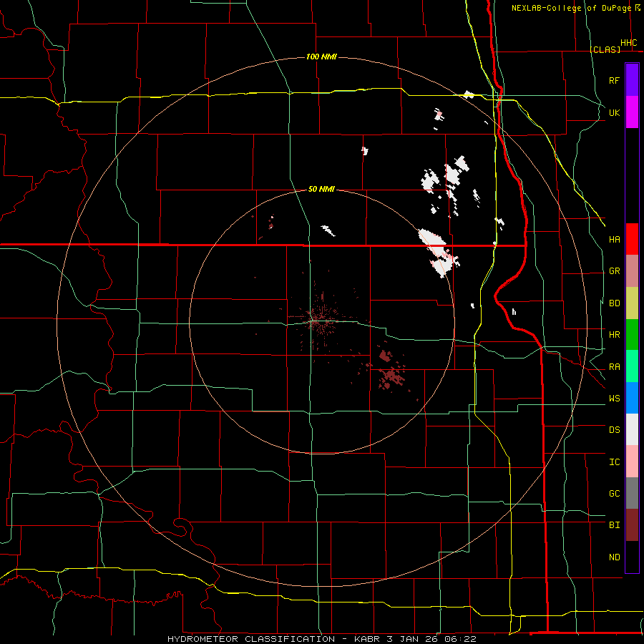Click the UK legend label

coord(614,112)
